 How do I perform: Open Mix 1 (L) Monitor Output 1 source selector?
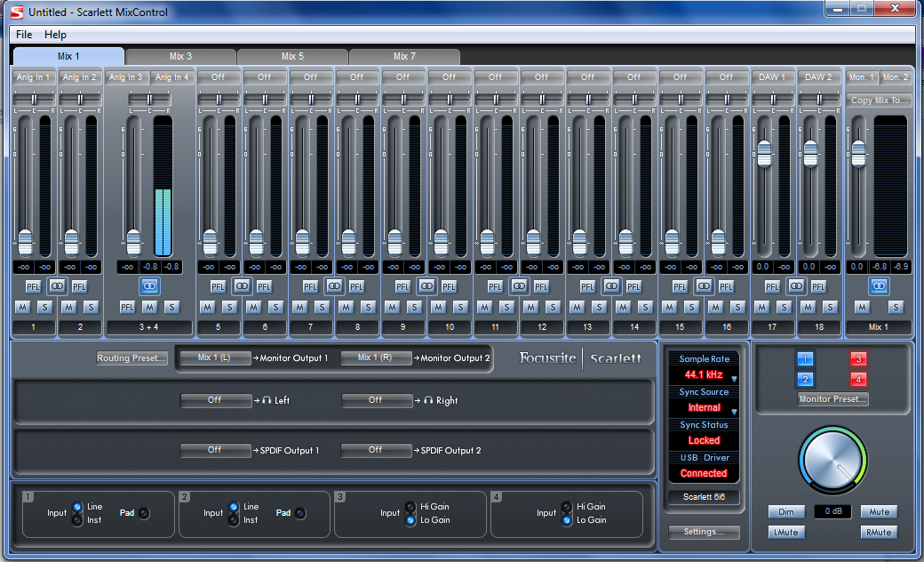pyautogui.click(x=214, y=357)
